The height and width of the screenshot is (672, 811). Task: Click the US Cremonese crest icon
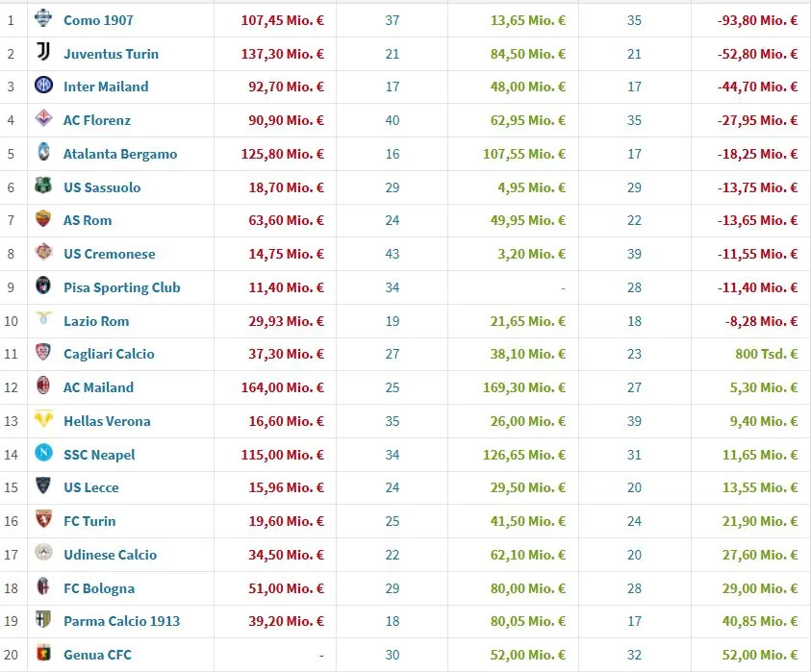point(43,252)
